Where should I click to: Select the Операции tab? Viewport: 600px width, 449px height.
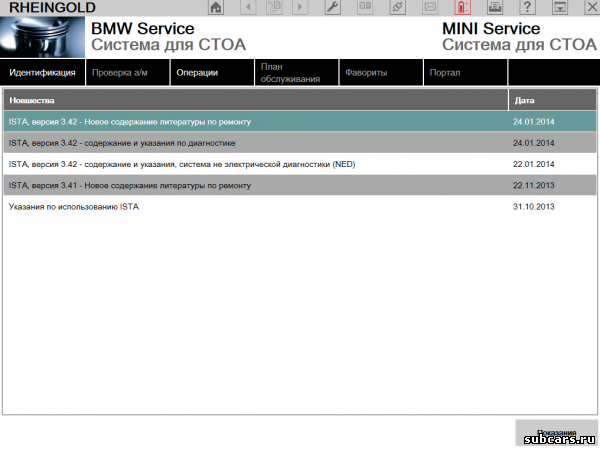pyautogui.click(x=212, y=72)
